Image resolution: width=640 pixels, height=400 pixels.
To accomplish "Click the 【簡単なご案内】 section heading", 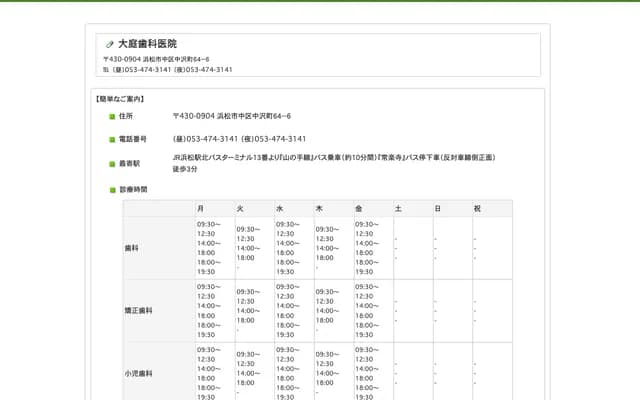I will tap(119, 99).
